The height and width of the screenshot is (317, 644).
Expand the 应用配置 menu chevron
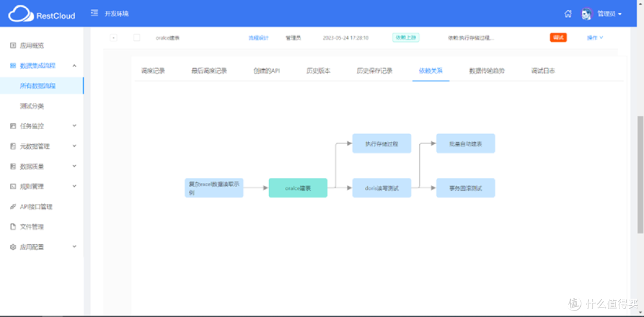click(75, 246)
